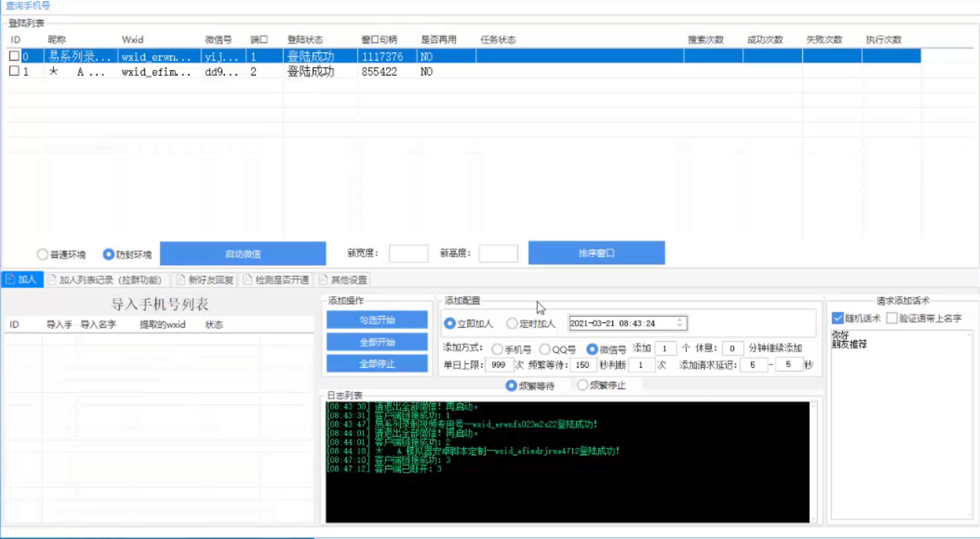
Task: Check the checkbox for account row 0
Action: [x=14, y=56]
